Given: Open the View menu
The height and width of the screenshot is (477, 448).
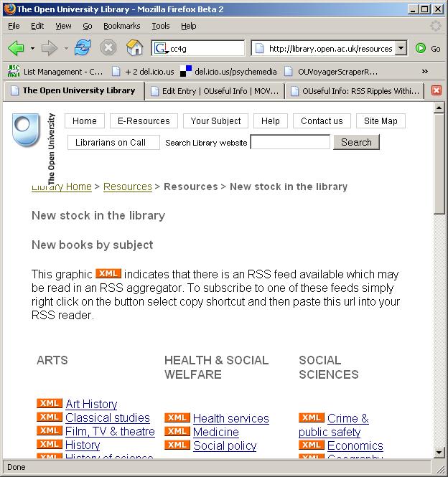Looking at the screenshot, I should tap(63, 26).
